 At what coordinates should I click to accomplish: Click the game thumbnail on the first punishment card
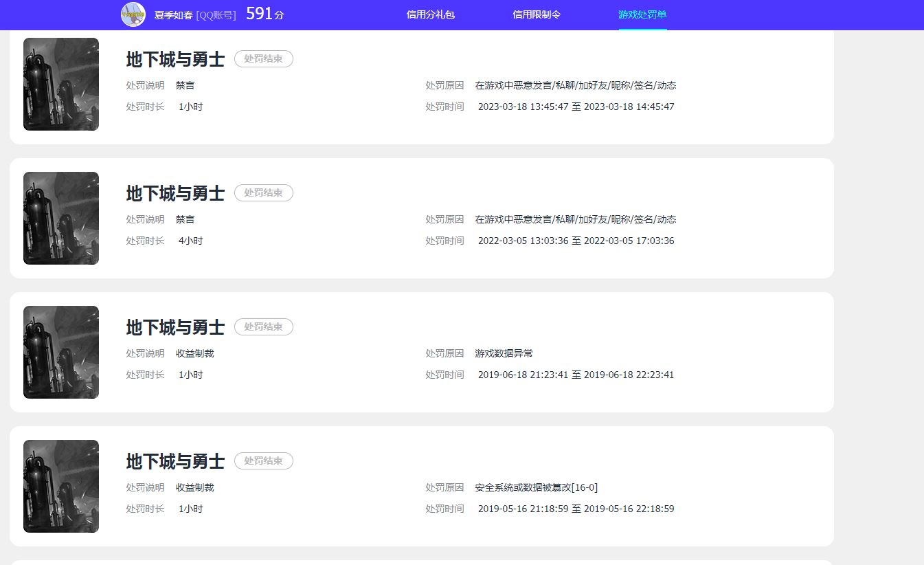pos(60,84)
